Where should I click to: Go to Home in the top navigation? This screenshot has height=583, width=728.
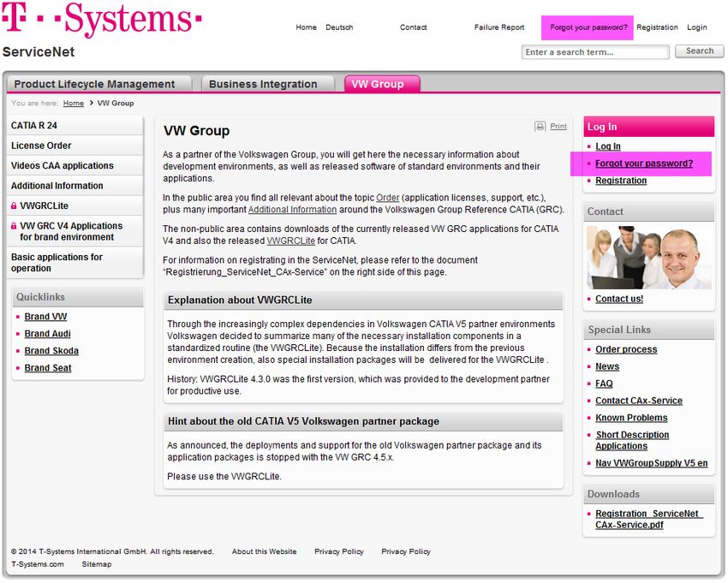(x=306, y=27)
